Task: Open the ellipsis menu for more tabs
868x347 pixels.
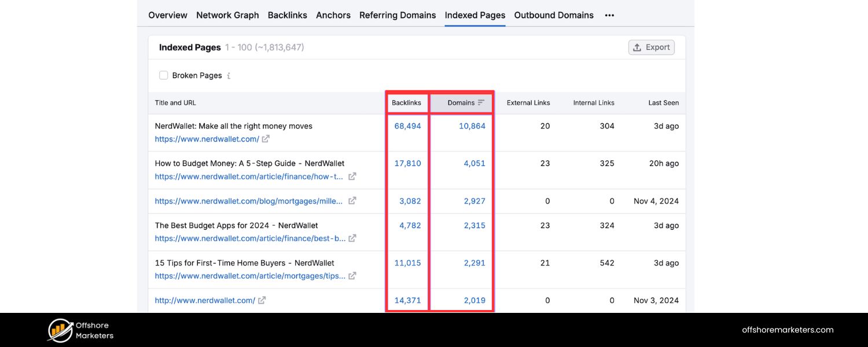Action: [609, 15]
